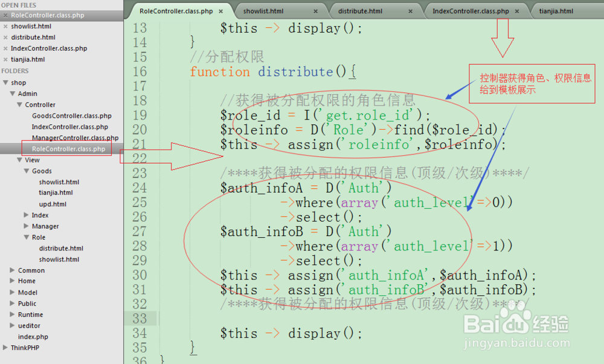Click the last $this -> display(); line
Image resolution: width=604 pixels, height=364 pixels.
291,334
